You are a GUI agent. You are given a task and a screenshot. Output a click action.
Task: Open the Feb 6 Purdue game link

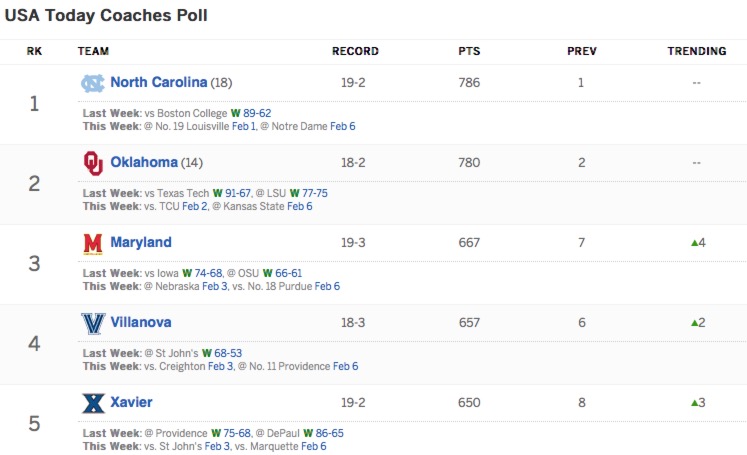coord(327,286)
